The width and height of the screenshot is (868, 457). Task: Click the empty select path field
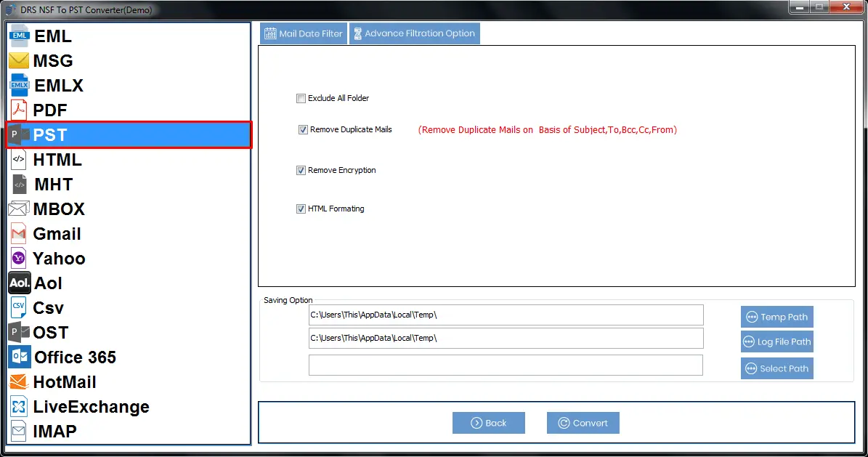point(506,365)
